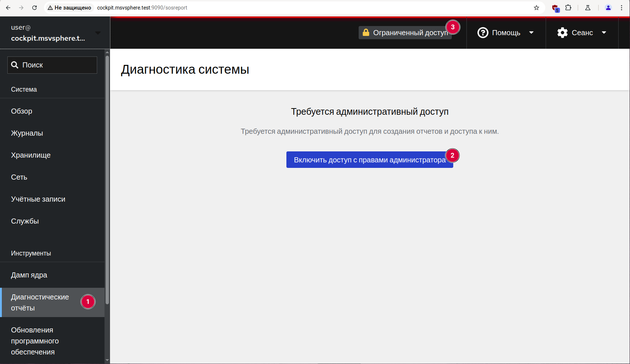Click the Ограниченный доступ lock button
Image resolution: width=630 pixels, height=364 pixels.
(x=405, y=33)
